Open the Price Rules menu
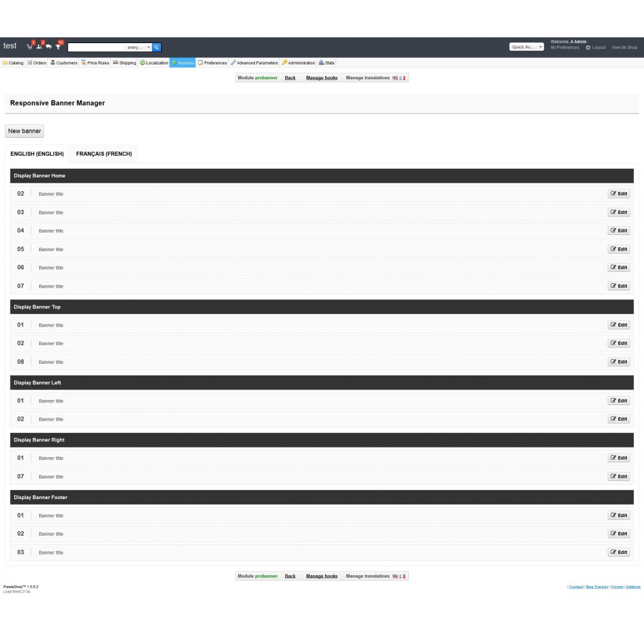The width and height of the screenshot is (644, 644). [95, 63]
